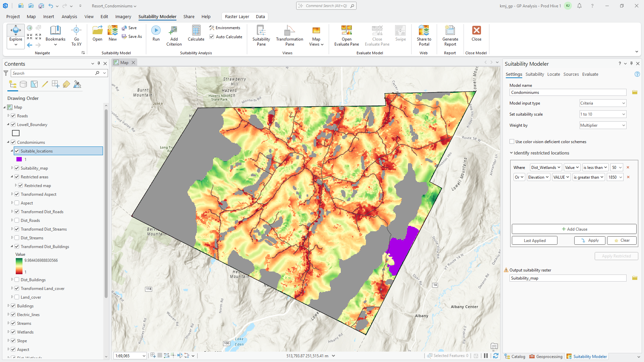Click the Add Clause button
The height and width of the screenshot is (362, 644).
click(574, 229)
